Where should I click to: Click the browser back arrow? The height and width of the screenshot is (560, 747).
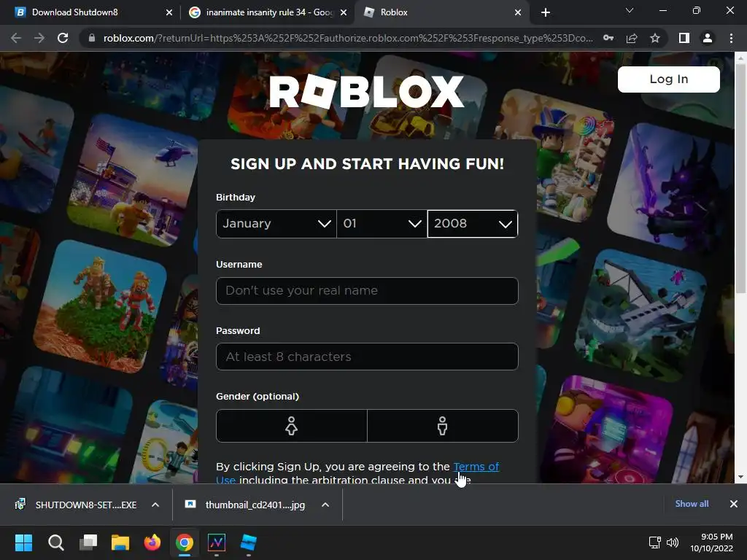pos(16,38)
